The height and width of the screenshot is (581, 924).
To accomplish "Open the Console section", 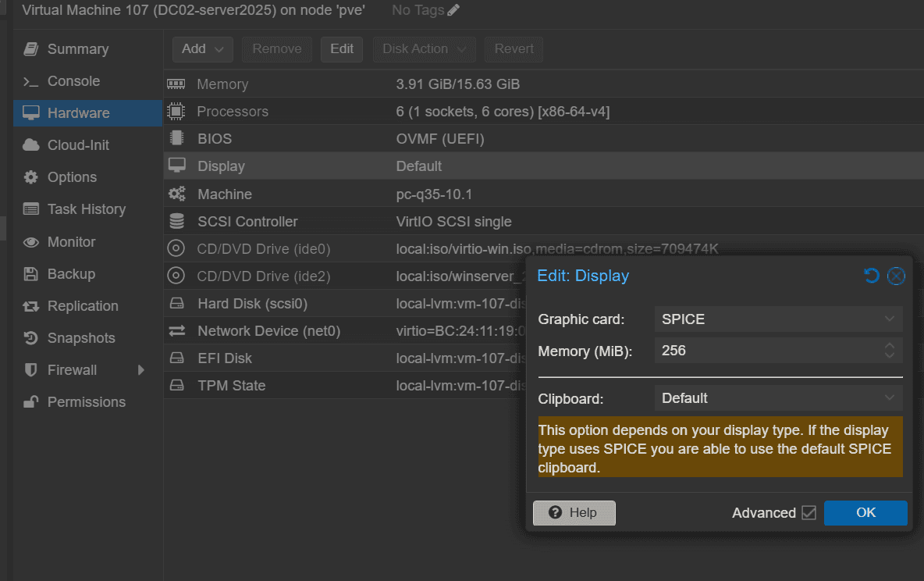I will coord(88,81).
